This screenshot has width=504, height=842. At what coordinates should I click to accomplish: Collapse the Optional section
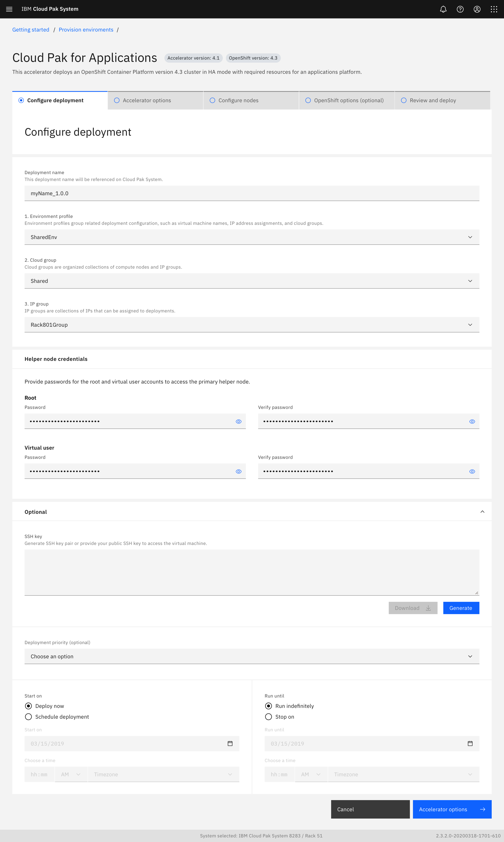[x=482, y=511]
